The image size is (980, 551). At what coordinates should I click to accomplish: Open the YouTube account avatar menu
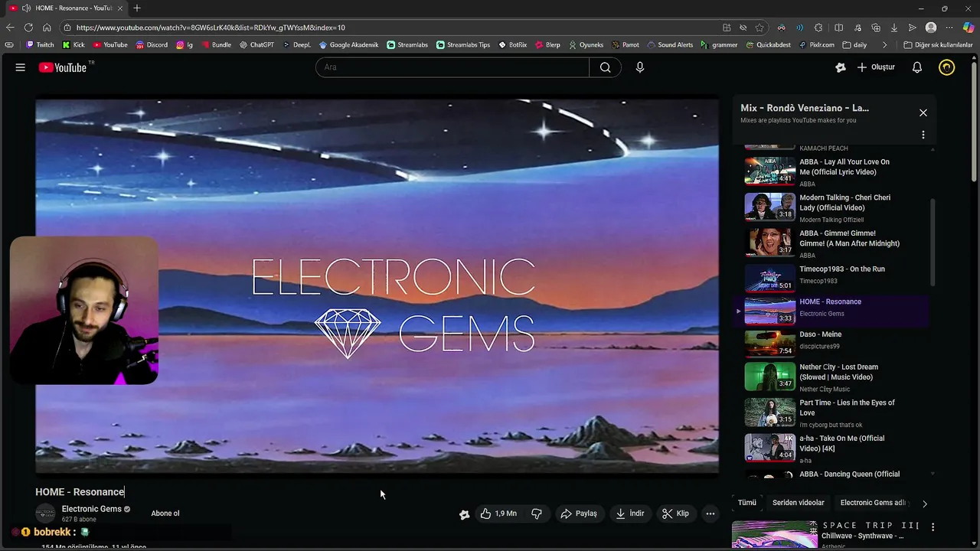click(947, 67)
